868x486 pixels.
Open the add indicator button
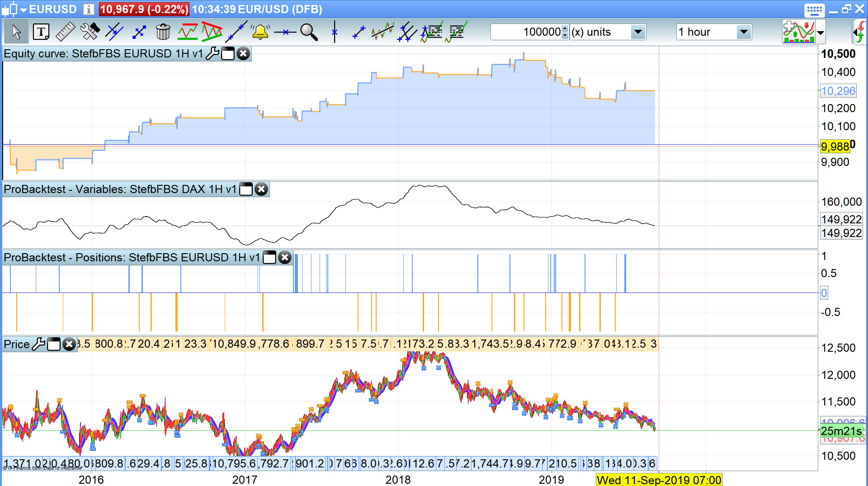coord(799,32)
